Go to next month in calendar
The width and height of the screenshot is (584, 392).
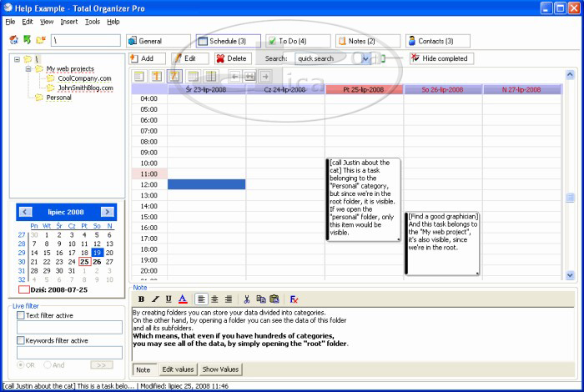pyautogui.click(x=107, y=212)
